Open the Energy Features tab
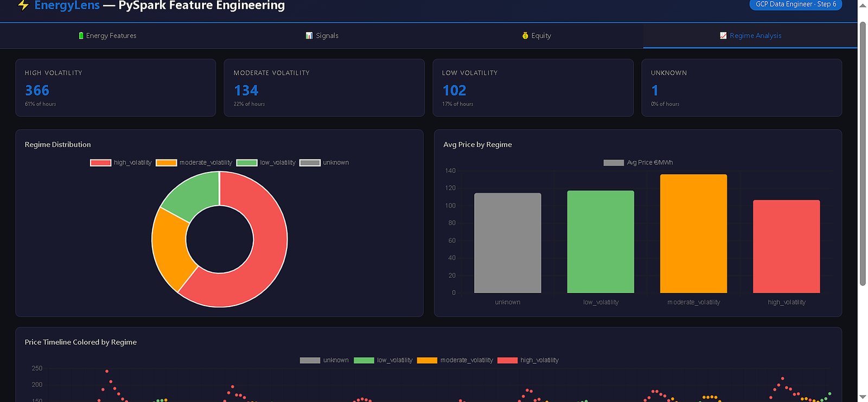The image size is (868, 402). [107, 36]
